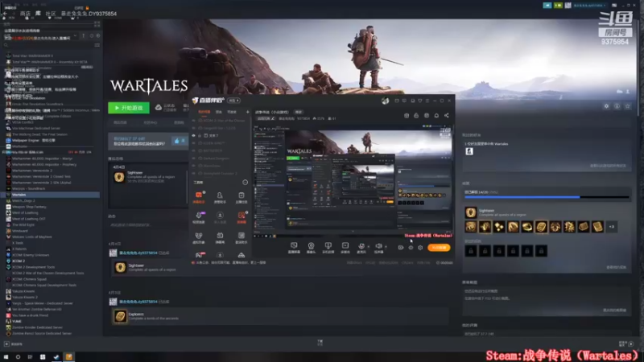Viewport: 644px width, 362px height.
Task: Click the share icon in streaming app header
Action: coord(447,115)
